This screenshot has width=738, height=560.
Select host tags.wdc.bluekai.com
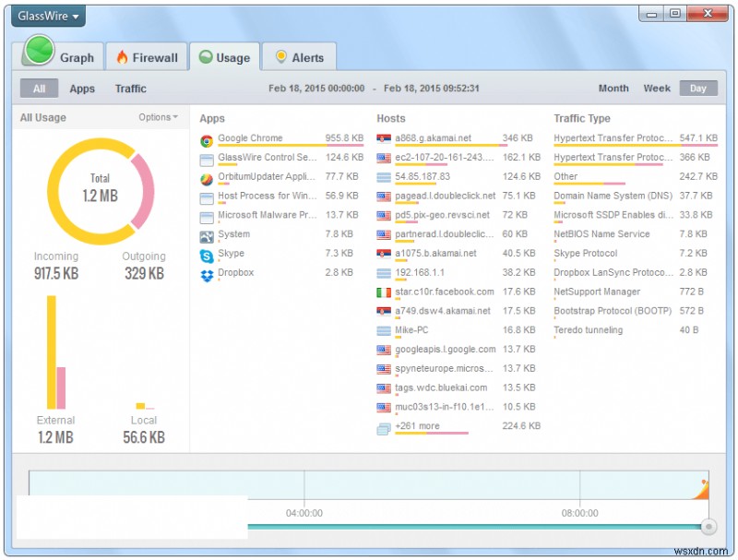(x=441, y=387)
